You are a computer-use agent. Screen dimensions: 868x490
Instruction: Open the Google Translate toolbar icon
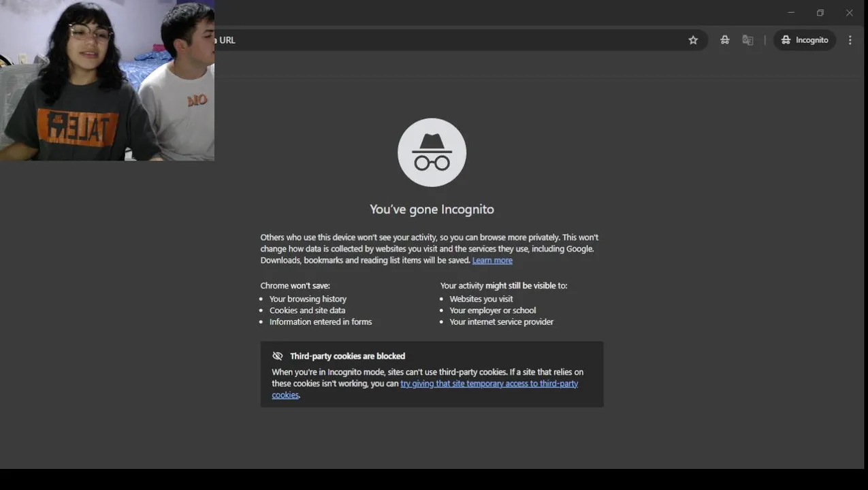coord(748,40)
